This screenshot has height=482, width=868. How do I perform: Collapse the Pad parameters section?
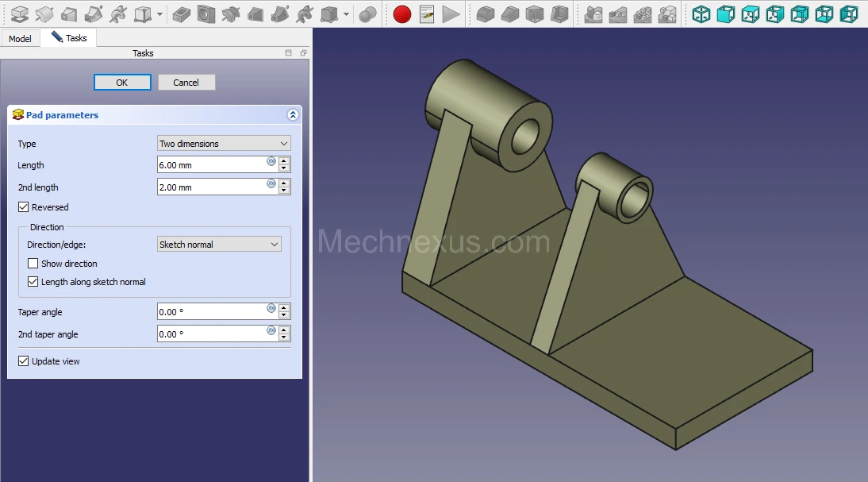292,115
